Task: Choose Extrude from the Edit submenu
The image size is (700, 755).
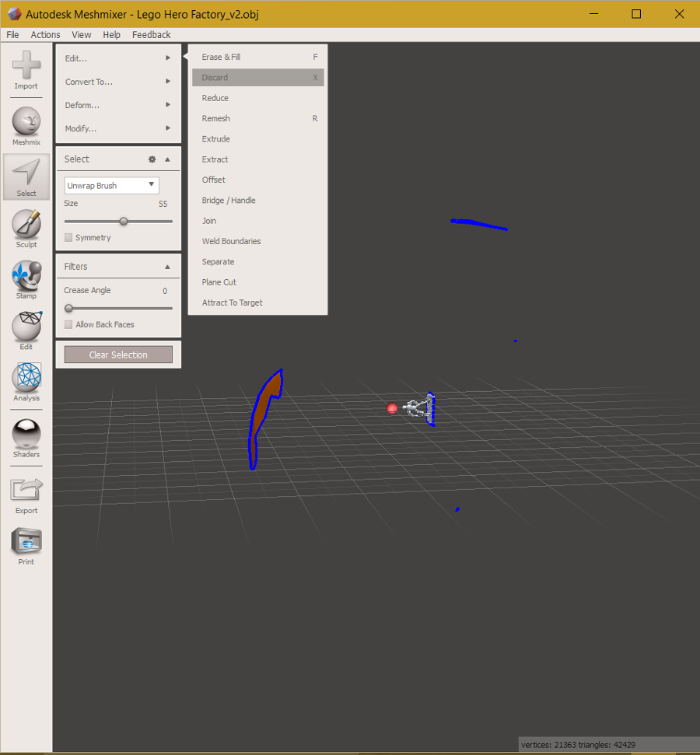Action: pyautogui.click(x=258, y=138)
